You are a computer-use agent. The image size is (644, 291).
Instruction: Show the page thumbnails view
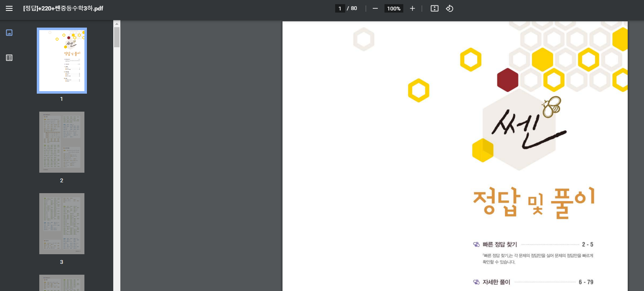(x=9, y=33)
